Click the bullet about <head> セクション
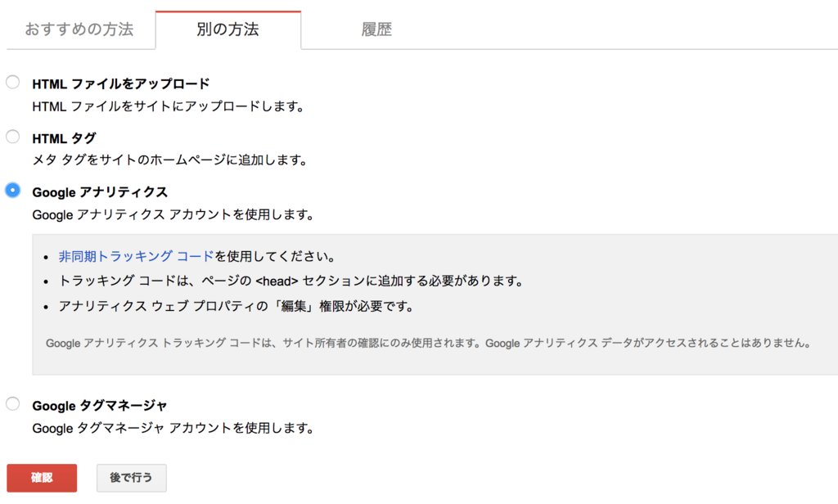The image size is (838, 504). click(x=291, y=281)
